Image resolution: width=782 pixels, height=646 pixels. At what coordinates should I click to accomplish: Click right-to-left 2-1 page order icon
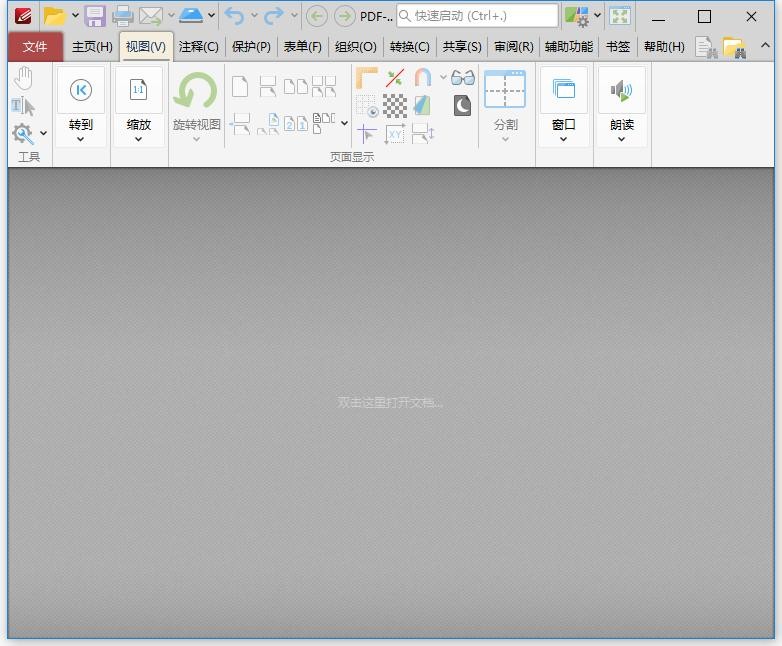click(x=296, y=123)
